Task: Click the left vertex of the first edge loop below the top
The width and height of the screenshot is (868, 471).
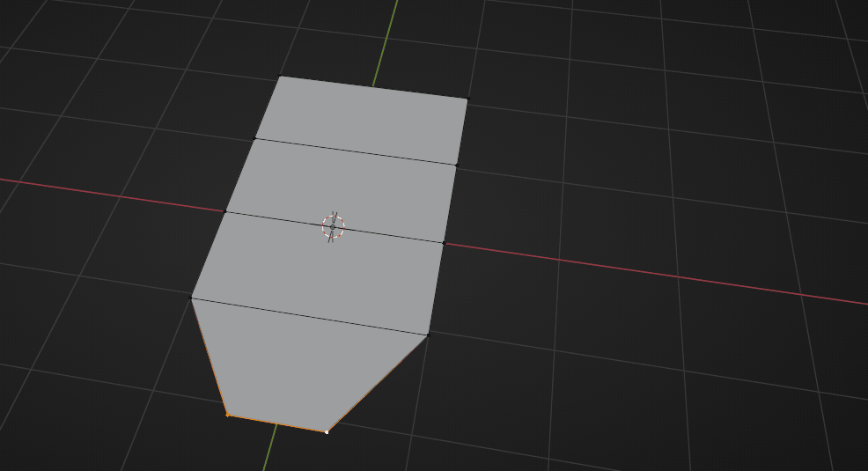Action: (x=255, y=137)
